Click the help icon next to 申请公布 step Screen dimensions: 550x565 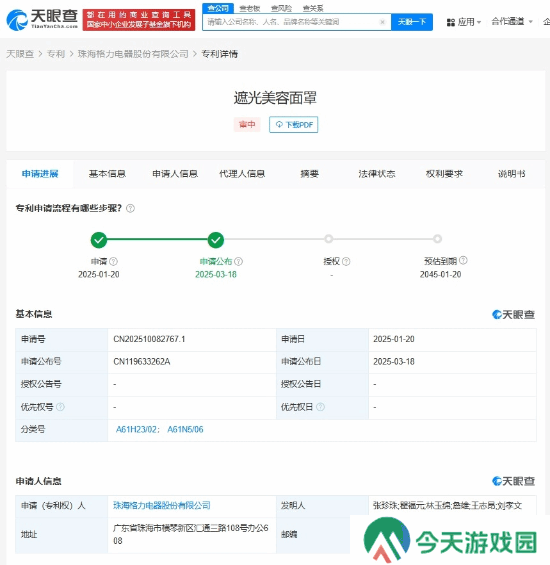239,261
